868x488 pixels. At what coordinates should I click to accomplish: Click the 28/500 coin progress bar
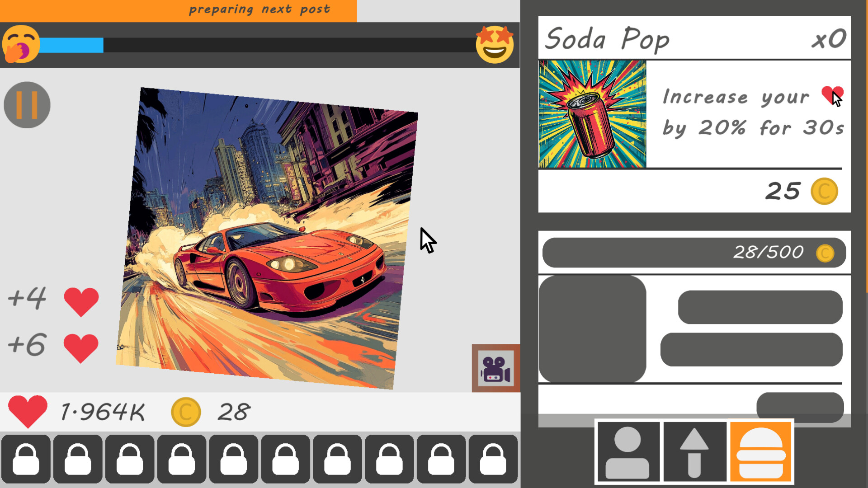pos(694,252)
